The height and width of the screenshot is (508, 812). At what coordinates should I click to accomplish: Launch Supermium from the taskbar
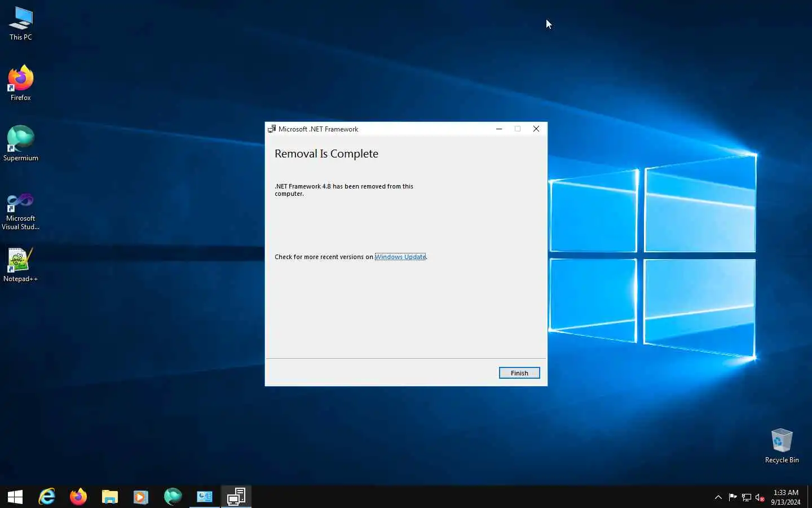pos(173,497)
